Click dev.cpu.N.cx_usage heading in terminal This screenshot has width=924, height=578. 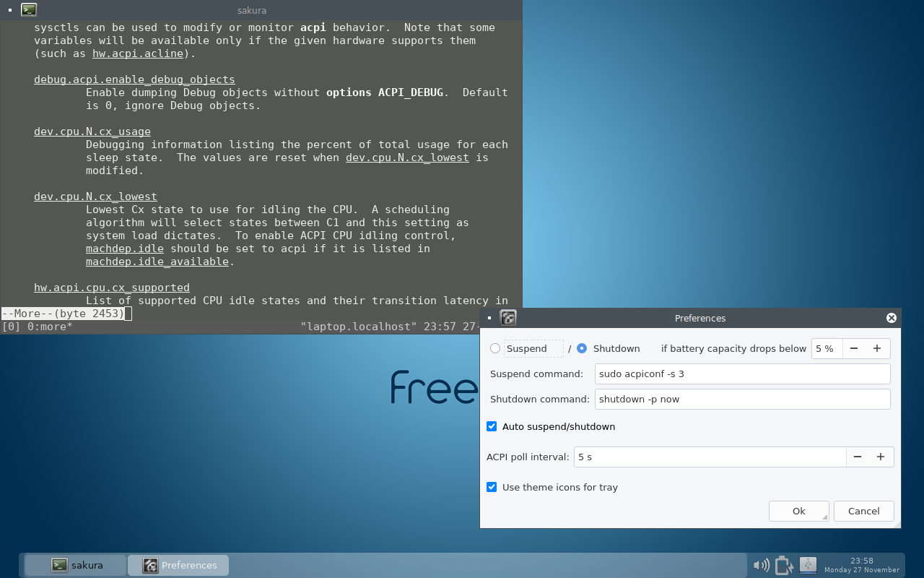point(92,131)
